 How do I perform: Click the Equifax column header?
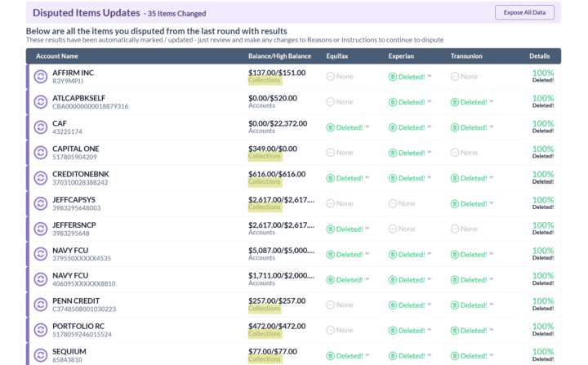coord(337,56)
